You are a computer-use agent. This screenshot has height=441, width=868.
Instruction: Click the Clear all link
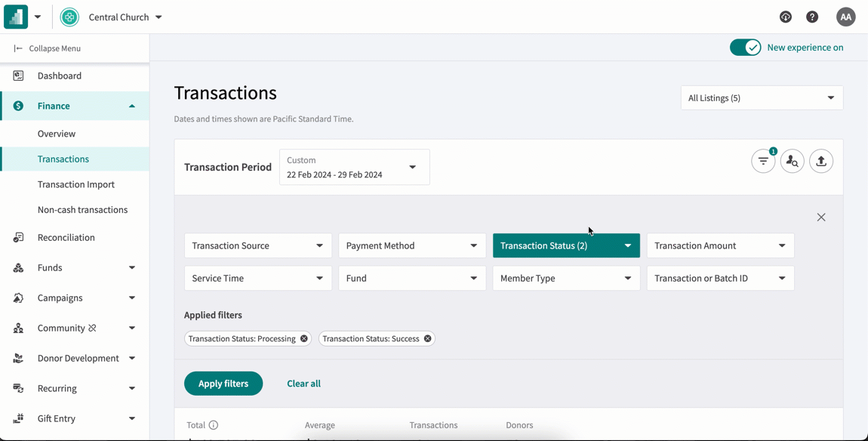(303, 384)
